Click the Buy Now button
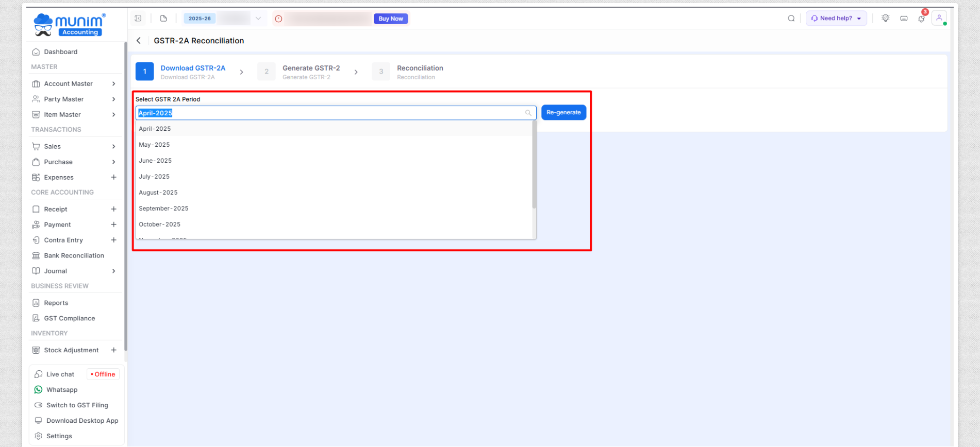Image resolution: width=980 pixels, height=447 pixels. point(391,19)
